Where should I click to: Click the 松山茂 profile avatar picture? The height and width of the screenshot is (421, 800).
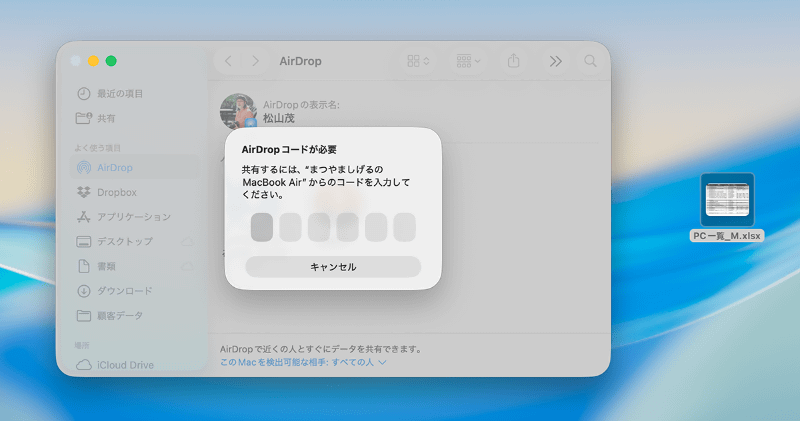238,110
